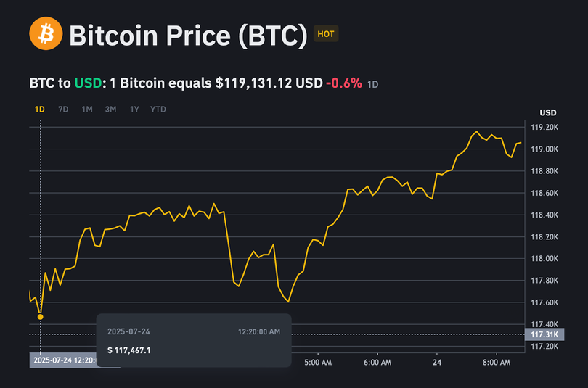Click the HOT badge beside the title

pyautogui.click(x=326, y=34)
